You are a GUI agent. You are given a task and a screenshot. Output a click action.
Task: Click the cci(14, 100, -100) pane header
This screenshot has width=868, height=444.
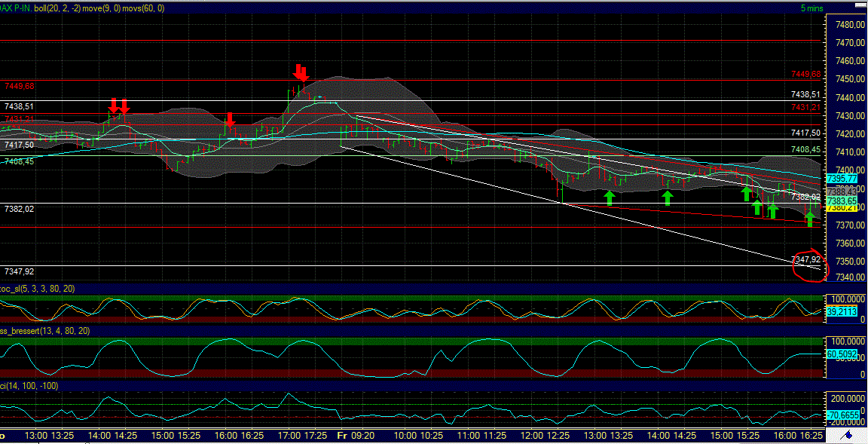coord(28,387)
